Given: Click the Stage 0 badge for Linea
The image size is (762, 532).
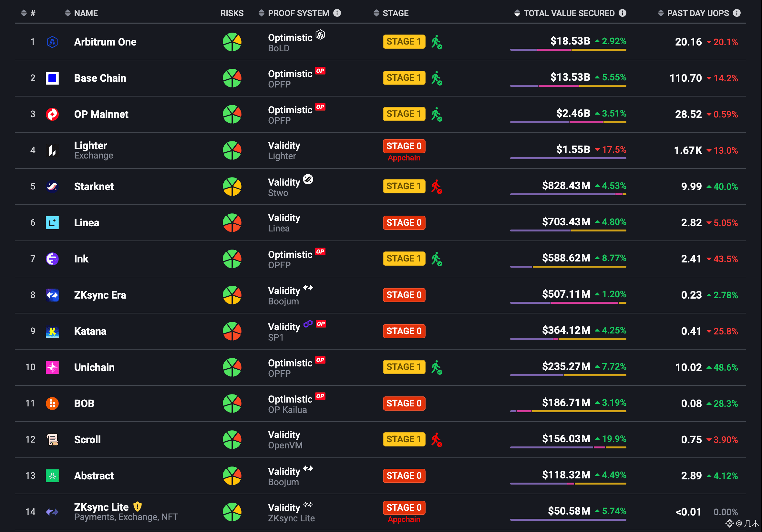Looking at the screenshot, I should (x=404, y=223).
